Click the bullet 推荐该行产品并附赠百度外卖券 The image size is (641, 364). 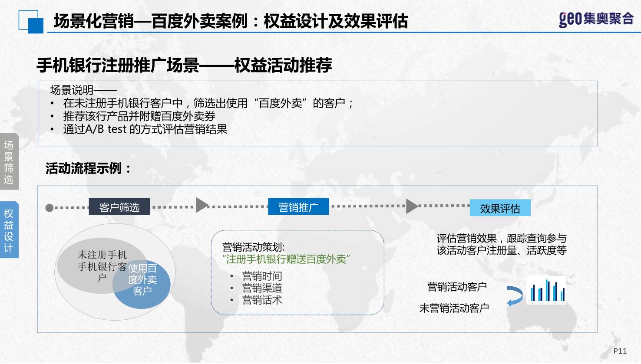click(x=139, y=116)
